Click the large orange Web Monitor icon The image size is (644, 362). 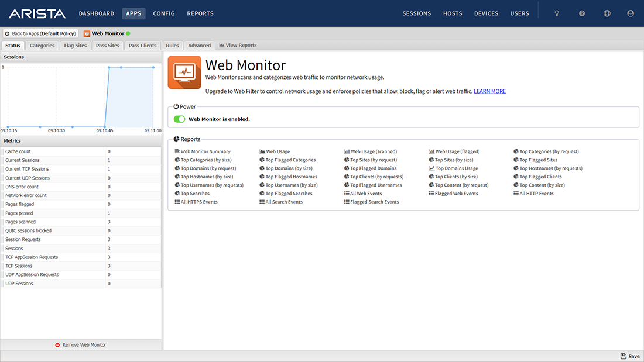click(184, 73)
